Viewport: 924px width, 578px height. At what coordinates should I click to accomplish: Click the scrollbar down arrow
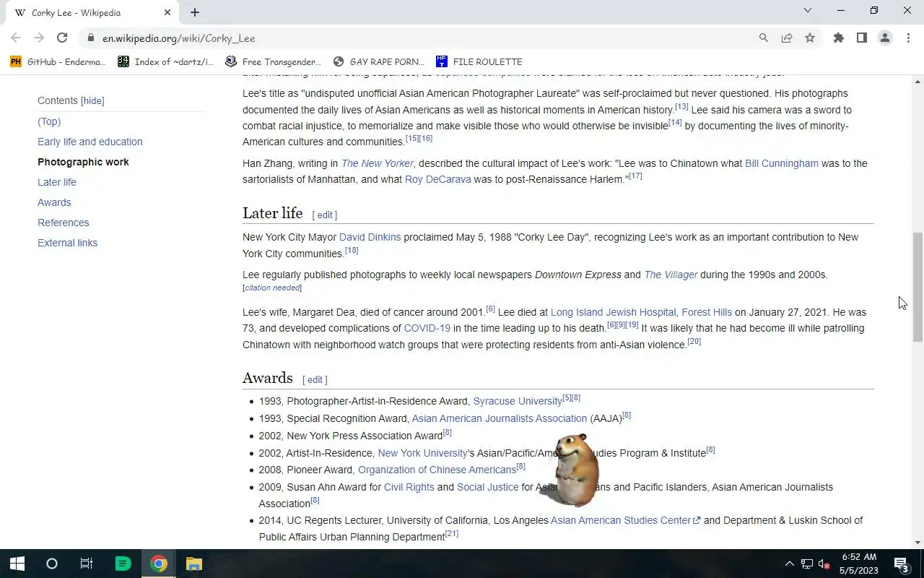click(918, 543)
